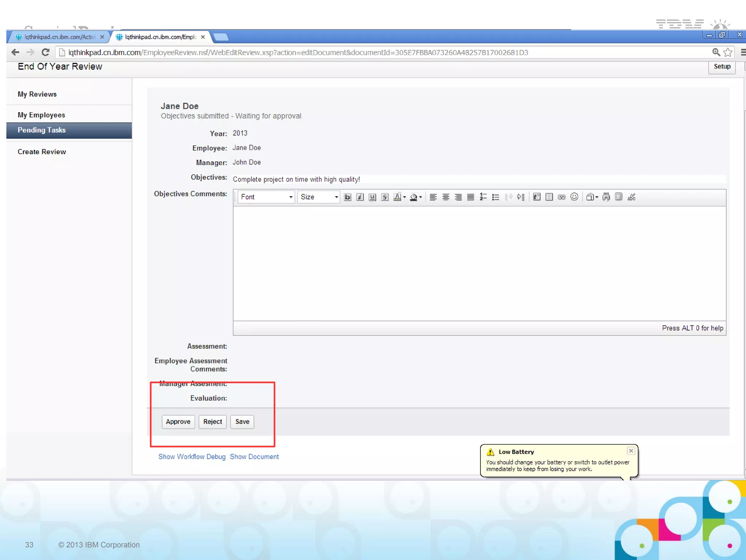746x560 pixels.
Task: Center align the text
Action: [445, 197]
